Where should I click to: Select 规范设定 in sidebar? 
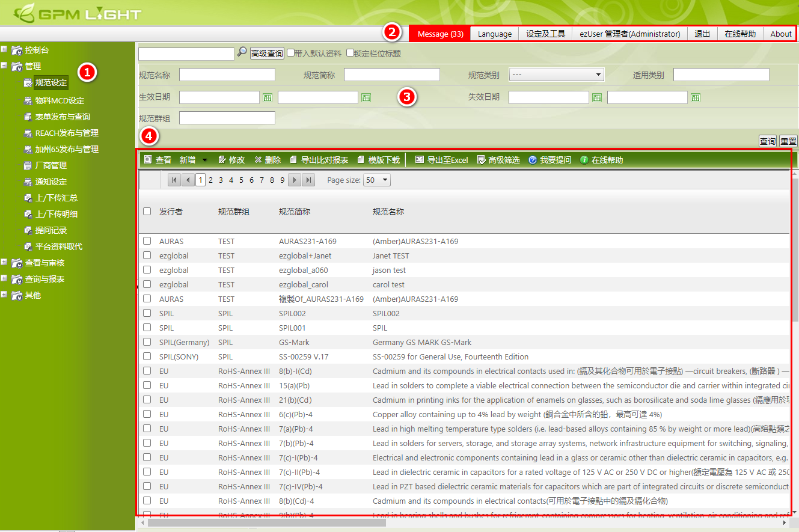pyautogui.click(x=51, y=82)
